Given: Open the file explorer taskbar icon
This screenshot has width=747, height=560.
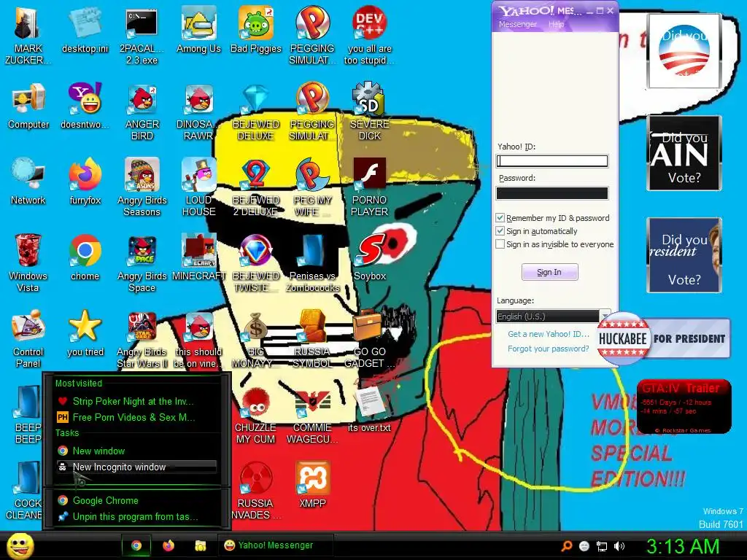Looking at the screenshot, I should (200, 545).
